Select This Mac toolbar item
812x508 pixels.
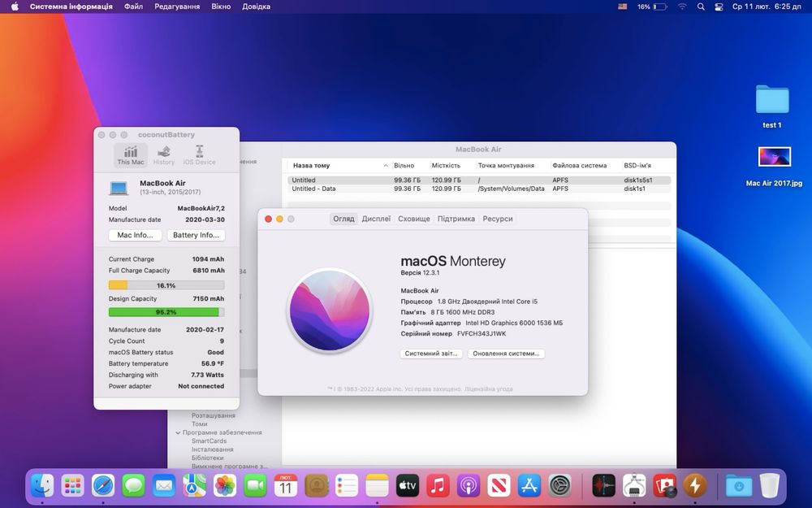131,155
